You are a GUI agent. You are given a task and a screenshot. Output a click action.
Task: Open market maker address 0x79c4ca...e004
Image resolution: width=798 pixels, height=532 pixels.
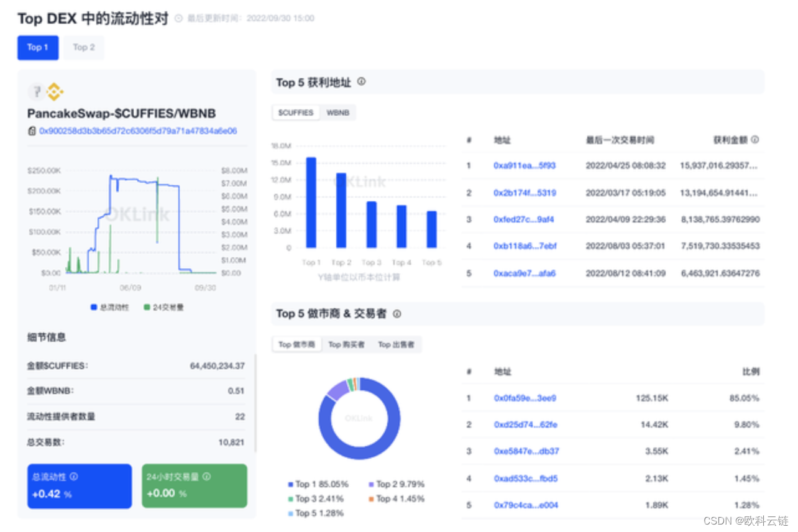[x=526, y=505]
